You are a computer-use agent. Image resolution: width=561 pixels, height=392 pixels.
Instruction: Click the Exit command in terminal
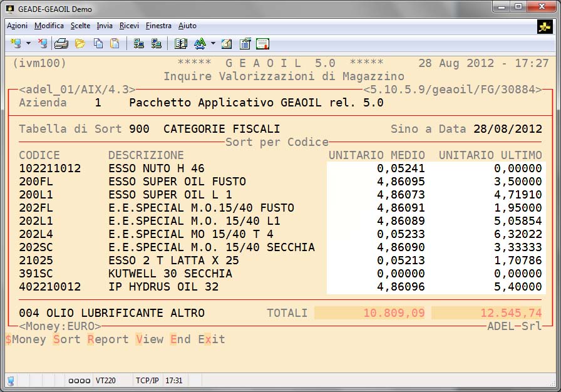click(x=212, y=339)
